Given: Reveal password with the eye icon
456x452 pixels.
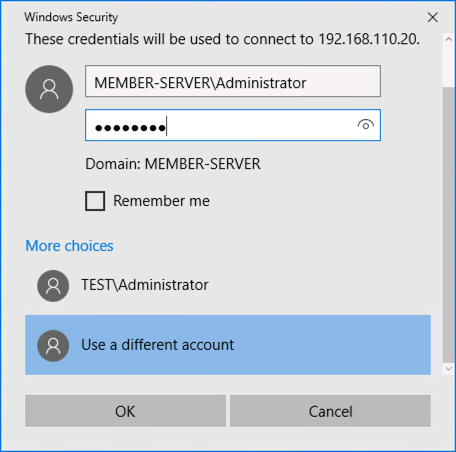Looking at the screenshot, I should click(x=366, y=125).
